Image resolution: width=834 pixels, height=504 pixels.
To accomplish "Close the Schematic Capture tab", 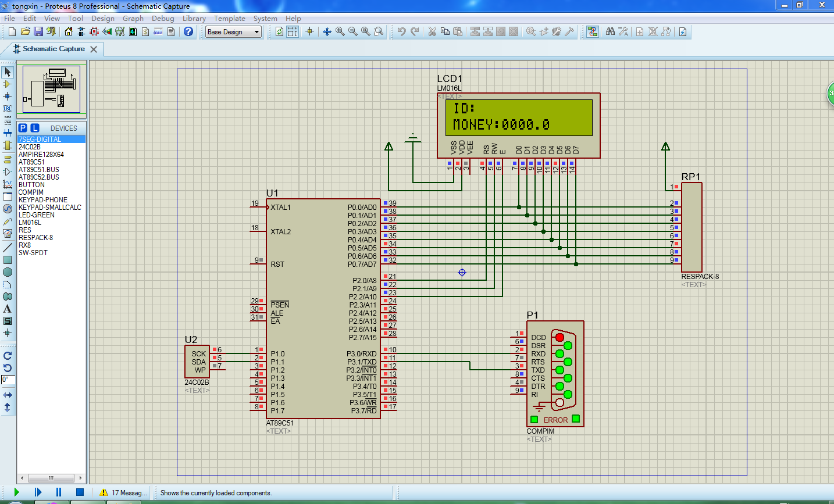I will click(x=94, y=49).
